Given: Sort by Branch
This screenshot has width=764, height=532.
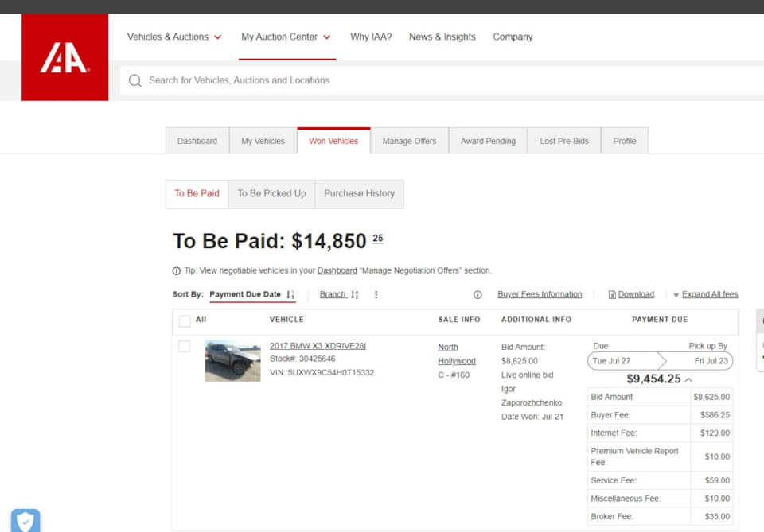Looking at the screenshot, I should (333, 294).
